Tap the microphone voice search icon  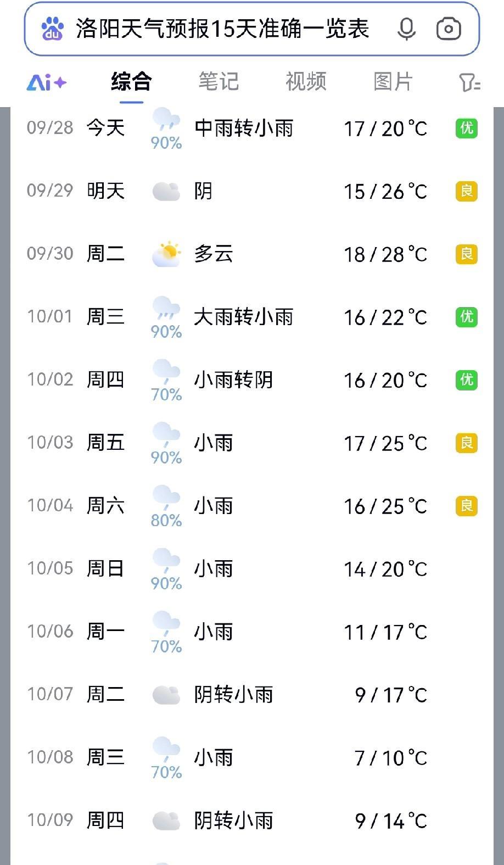(406, 29)
